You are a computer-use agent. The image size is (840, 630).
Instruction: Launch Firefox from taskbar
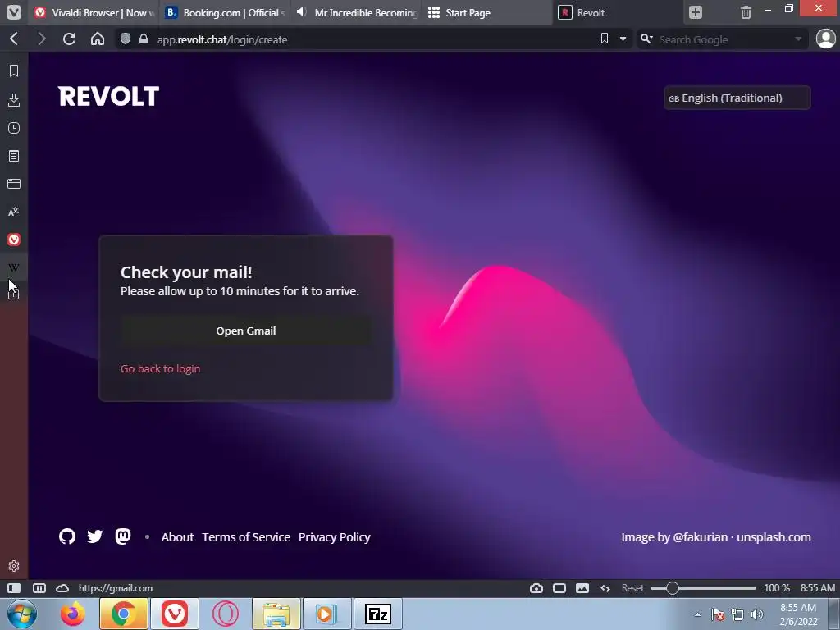[x=72, y=614]
